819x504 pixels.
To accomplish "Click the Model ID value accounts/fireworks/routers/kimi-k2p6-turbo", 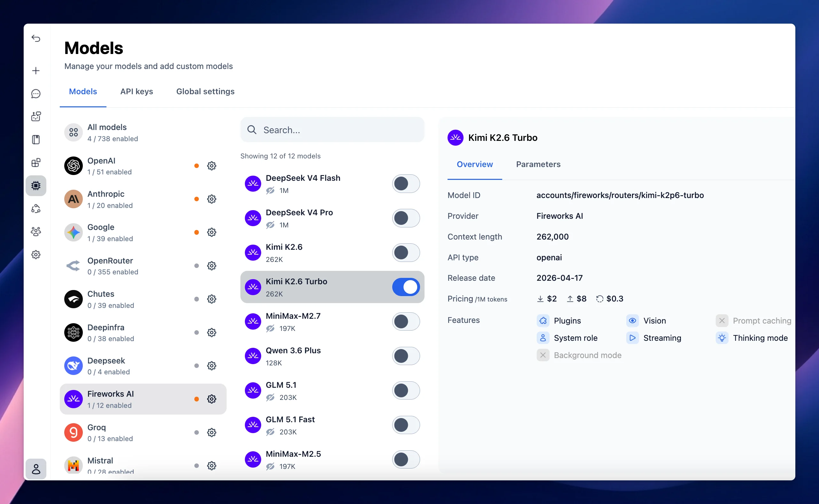I will tap(620, 195).
